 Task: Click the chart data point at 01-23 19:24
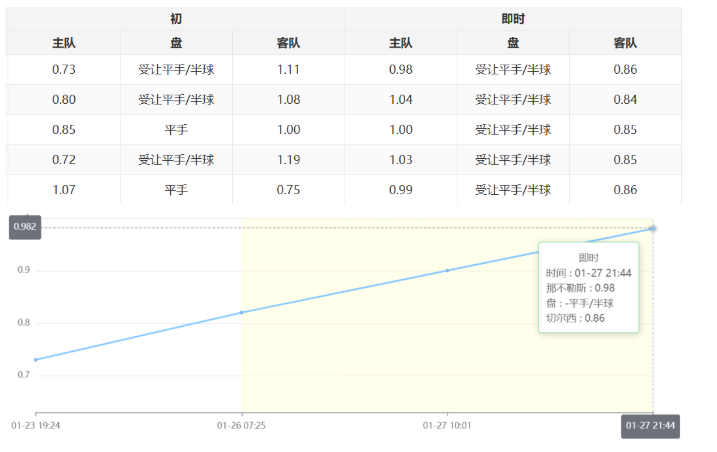point(36,359)
